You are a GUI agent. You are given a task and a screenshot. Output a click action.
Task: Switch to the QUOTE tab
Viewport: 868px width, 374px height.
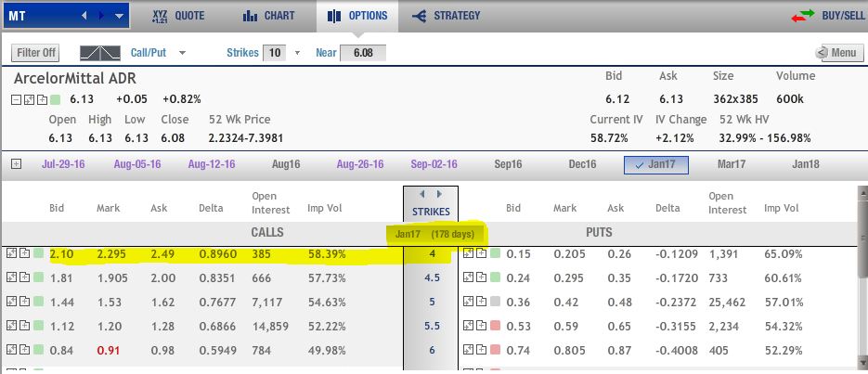(177, 16)
